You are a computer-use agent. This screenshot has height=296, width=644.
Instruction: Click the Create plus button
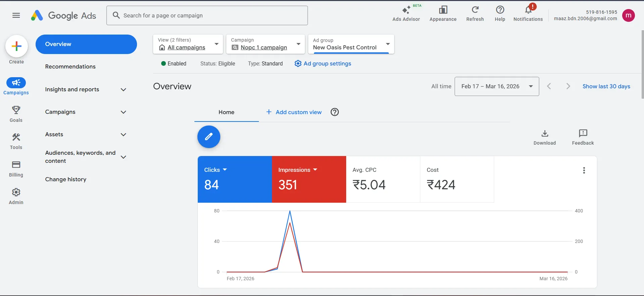coord(16,46)
